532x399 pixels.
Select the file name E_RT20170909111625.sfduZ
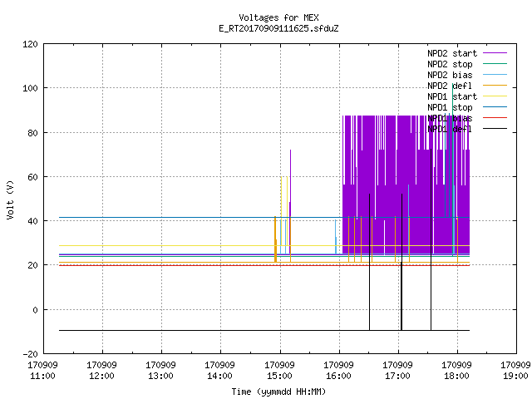(278, 28)
